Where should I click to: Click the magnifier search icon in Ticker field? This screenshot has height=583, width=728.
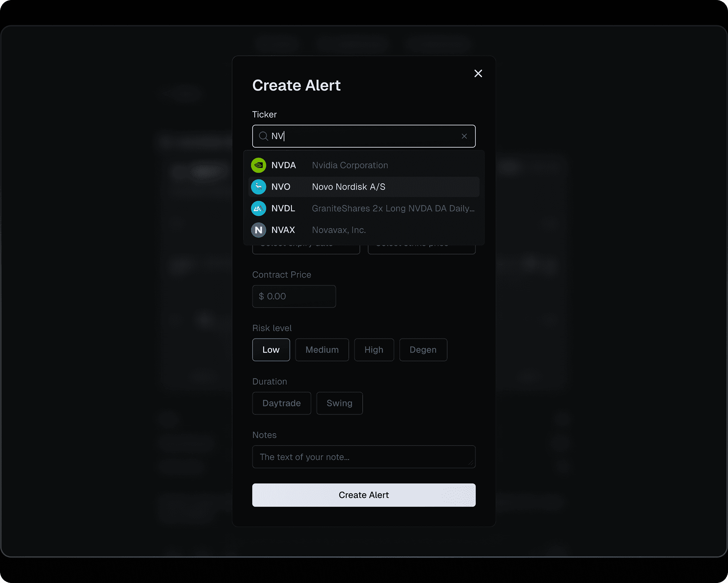tap(263, 136)
